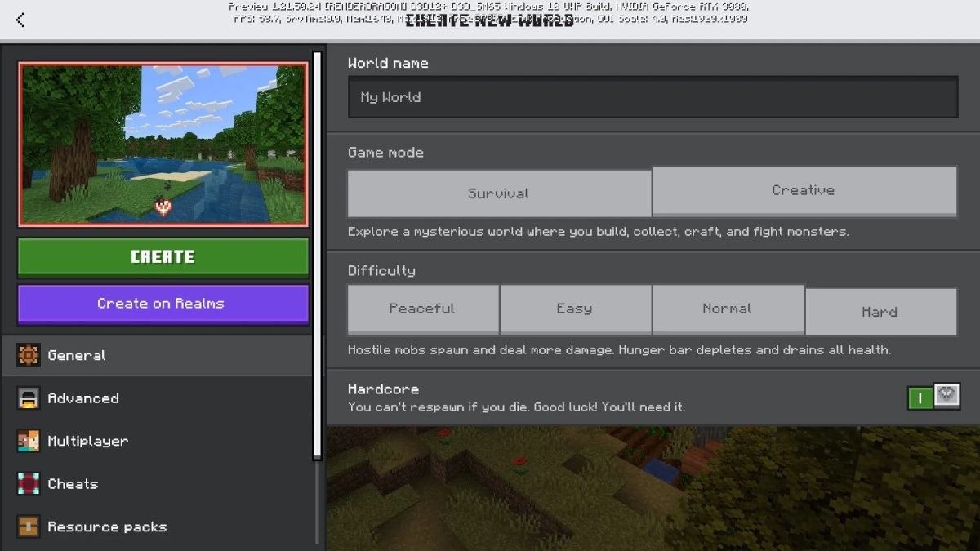
Task: Click the world preview thumbnail
Action: [163, 144]
